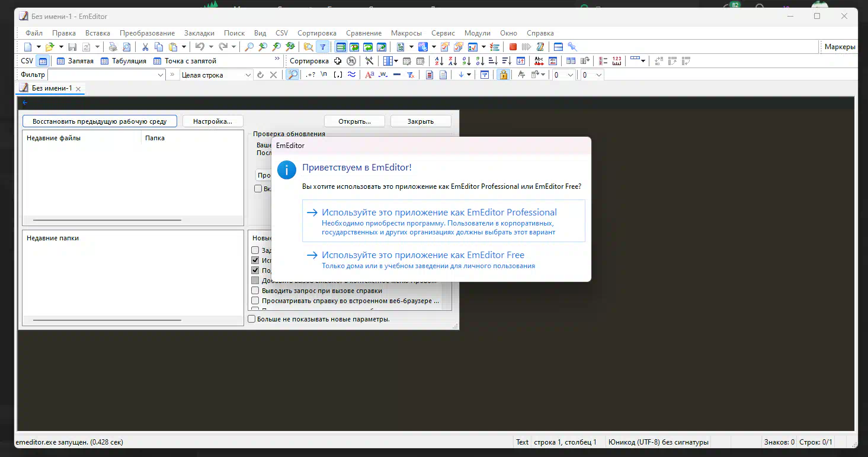Toggle the Match Case Aa filter icon

point(369,75)
